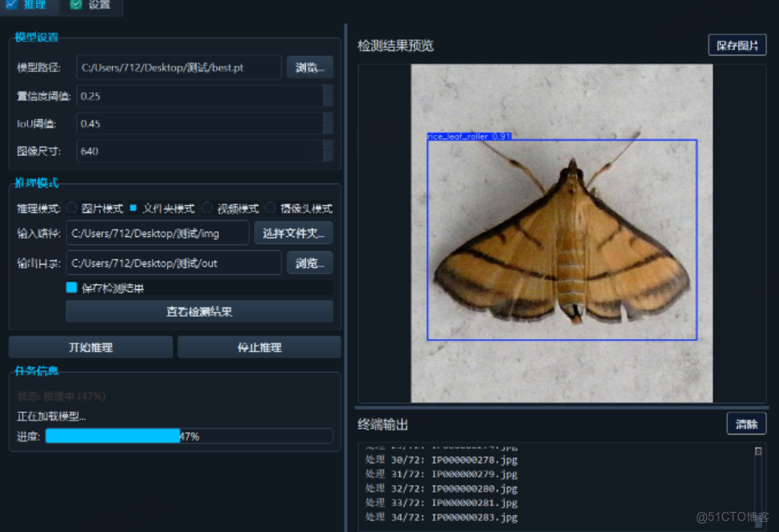Toggle the 保存检测结果 checkbox
Viewport: 779px width, 532px height.
pos(71,288)
